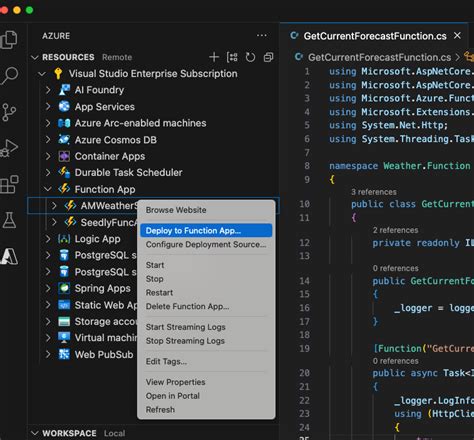
Task: Switch to GetCurrentForecastFunction.cs tab
Action: tap(375, 36)
